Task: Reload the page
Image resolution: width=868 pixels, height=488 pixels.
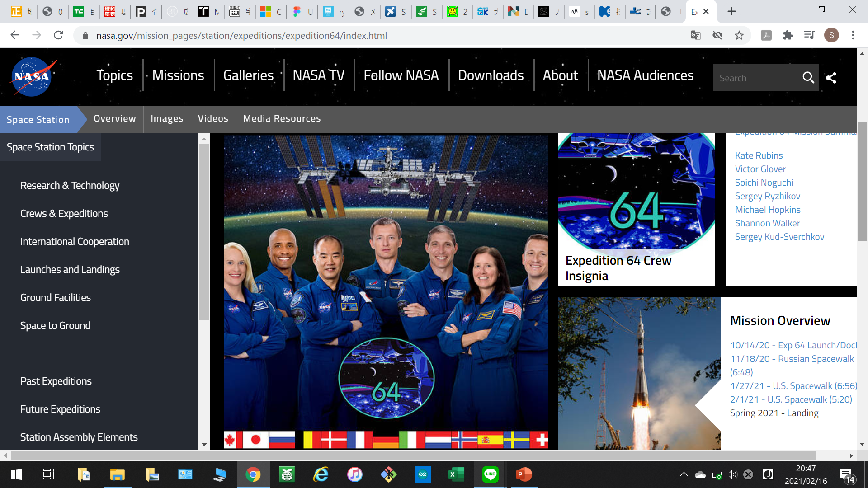Action: click(x=58, y=35)
